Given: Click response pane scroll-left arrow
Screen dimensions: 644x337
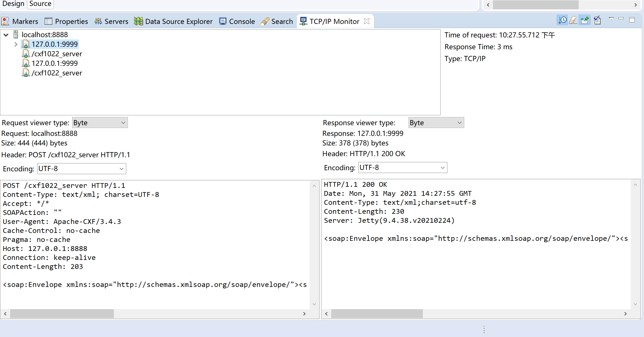Looking at the screenshot, I should (327, 314).
